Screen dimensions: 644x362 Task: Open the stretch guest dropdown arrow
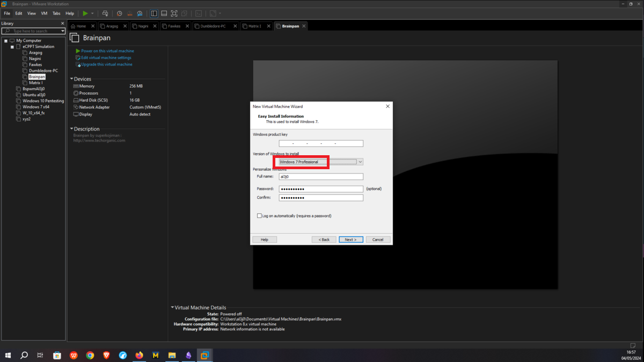[220, 13]
